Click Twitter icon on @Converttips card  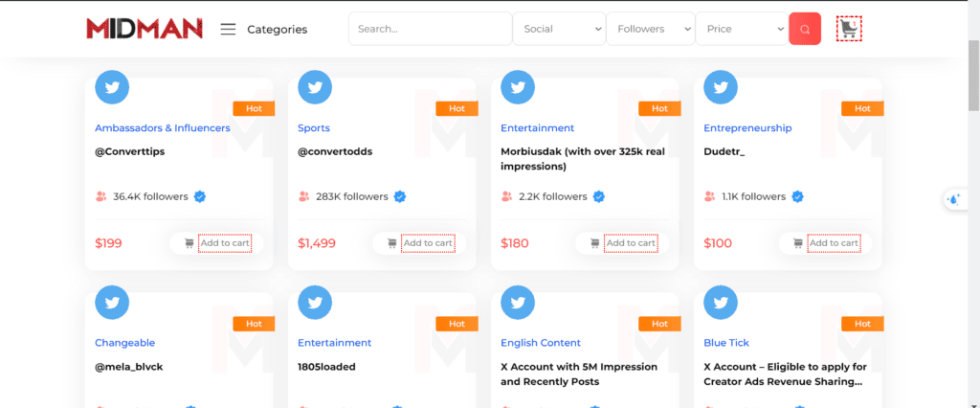point(112,87)
